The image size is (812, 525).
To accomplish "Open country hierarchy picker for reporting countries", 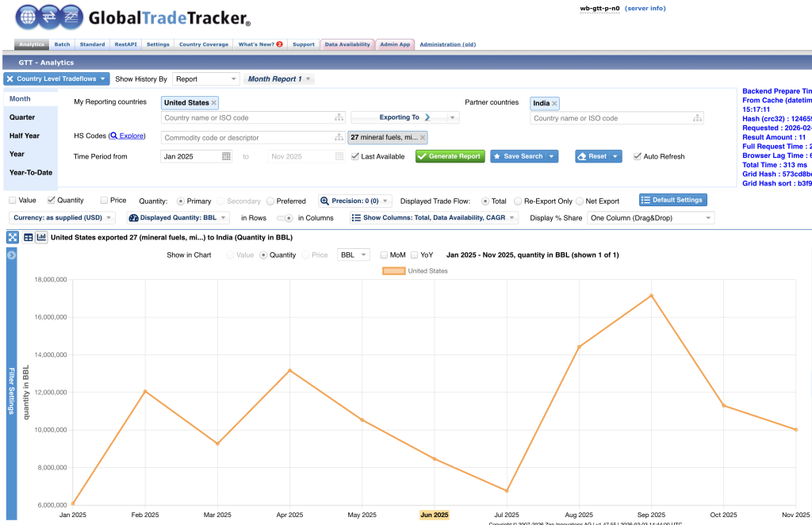I will pos(340,118).
